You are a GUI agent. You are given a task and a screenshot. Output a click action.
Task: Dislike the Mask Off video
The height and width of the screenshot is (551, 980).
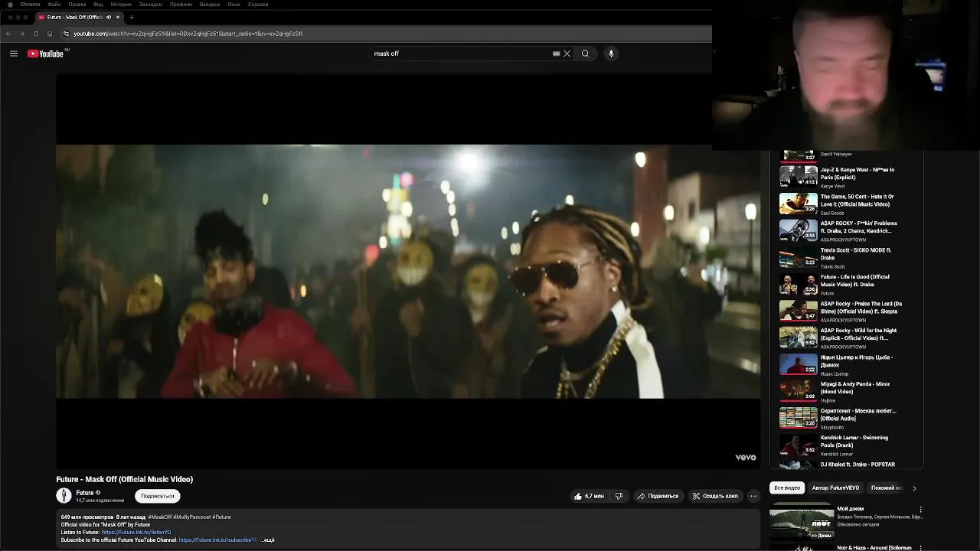click(619, 496)
